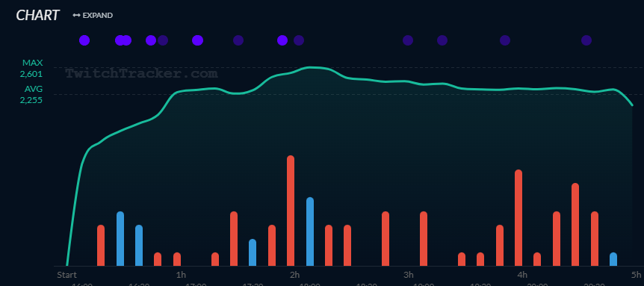Screen dimensions: 644x286
Task: Click the small blue bar near 5h
Action: [x=613, y=259]
